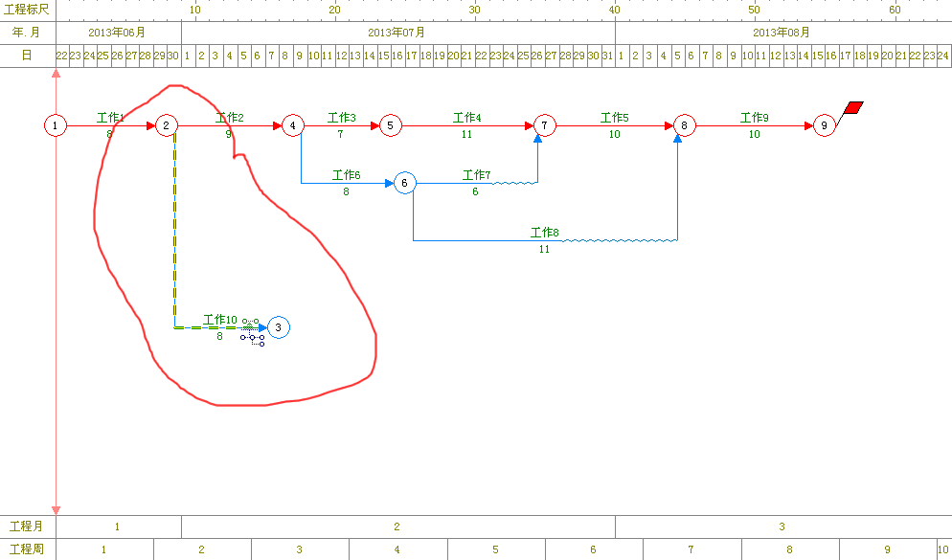Select node 1 circle
This screenshot has width=952, height=560.
pos(56,125)
